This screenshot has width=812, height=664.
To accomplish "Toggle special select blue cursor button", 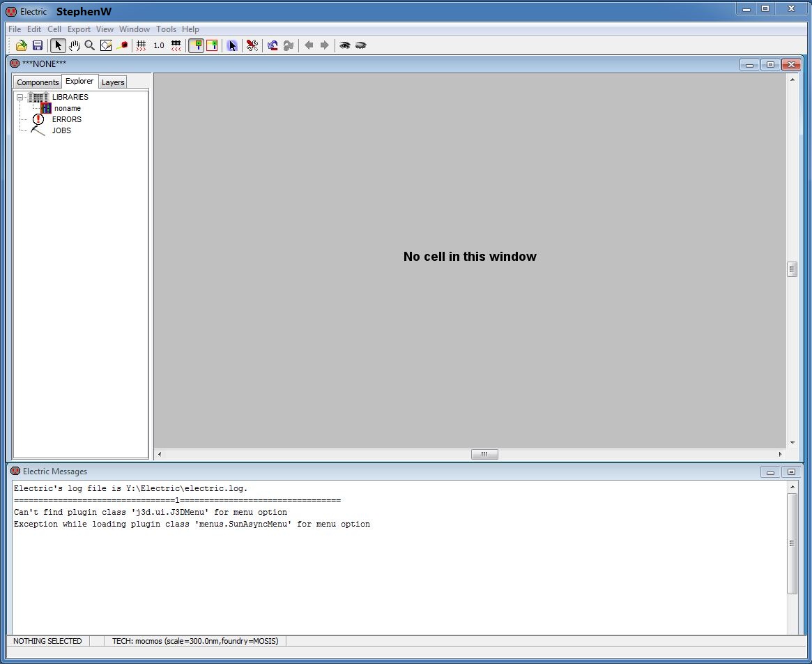I will click(232, 45).
